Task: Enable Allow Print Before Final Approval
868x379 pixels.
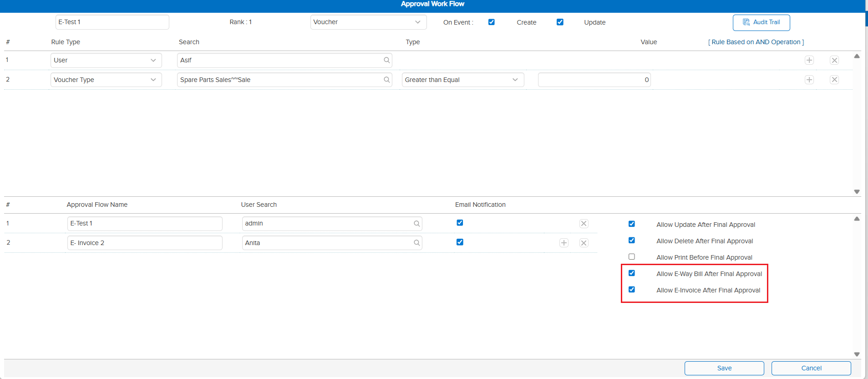Action: pos(632,256)
